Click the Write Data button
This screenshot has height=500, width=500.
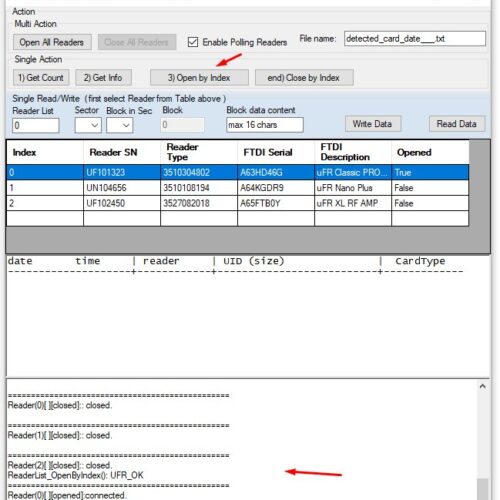[x=373, y=124]
